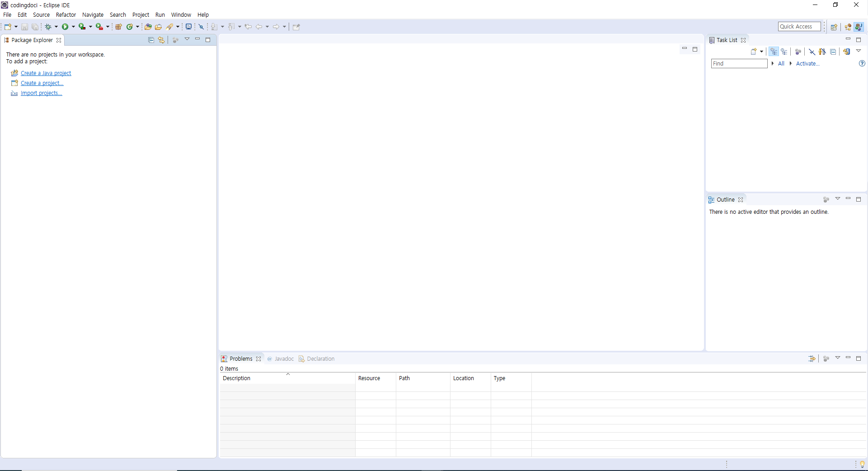Click the Search flashlight icon
The width and height of the screenshot is (868, 471).
click(x=169, y=27)
